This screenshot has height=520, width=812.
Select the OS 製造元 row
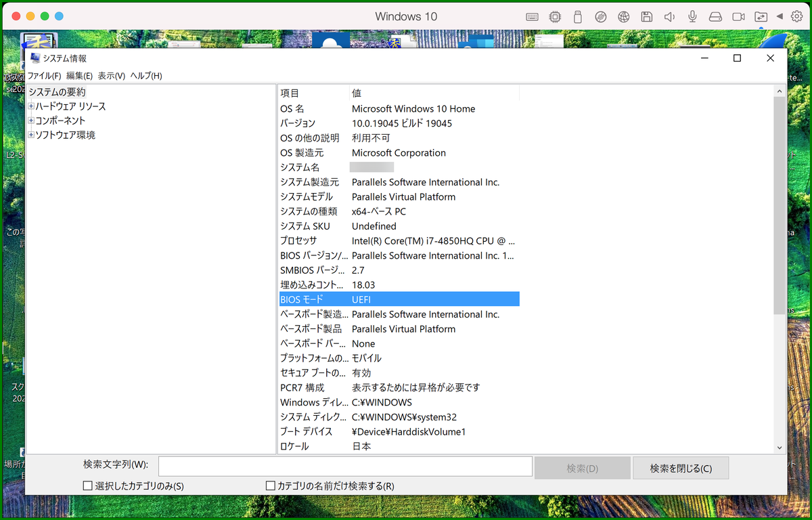(x=399, y=152)
